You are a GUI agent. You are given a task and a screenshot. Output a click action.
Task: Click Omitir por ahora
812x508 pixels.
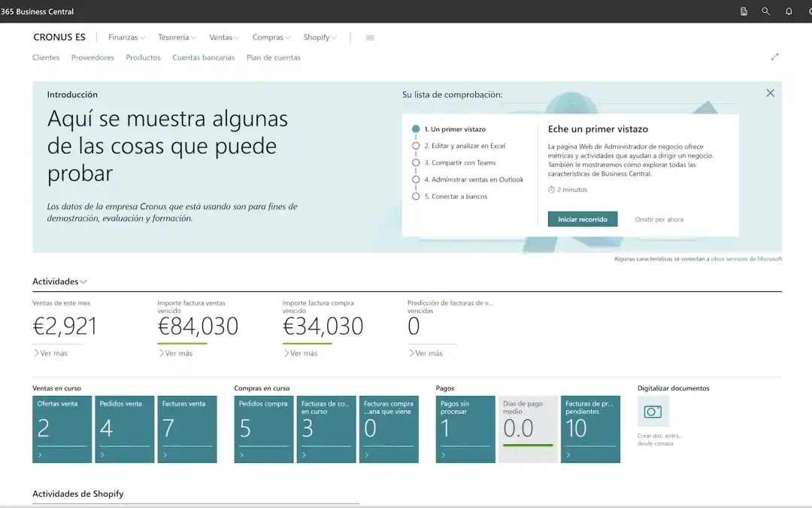pyautogui.click(x=659, y=219)
